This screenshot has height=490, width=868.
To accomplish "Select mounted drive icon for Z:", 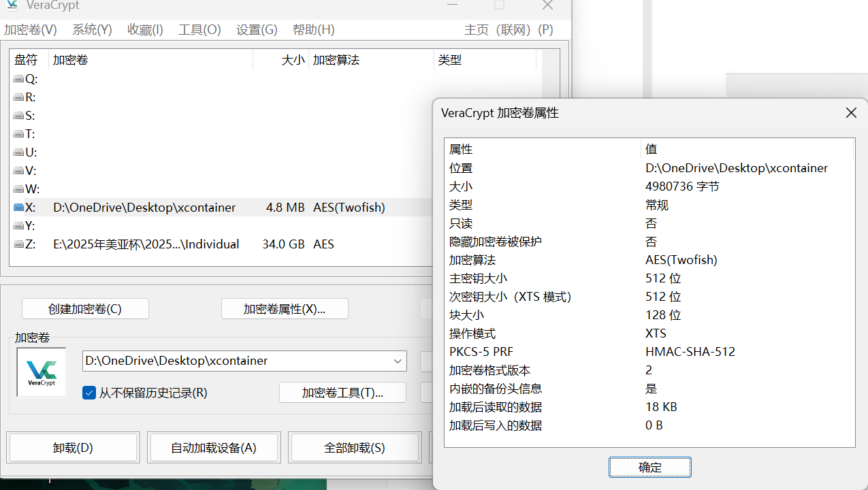I will point(18,244).
